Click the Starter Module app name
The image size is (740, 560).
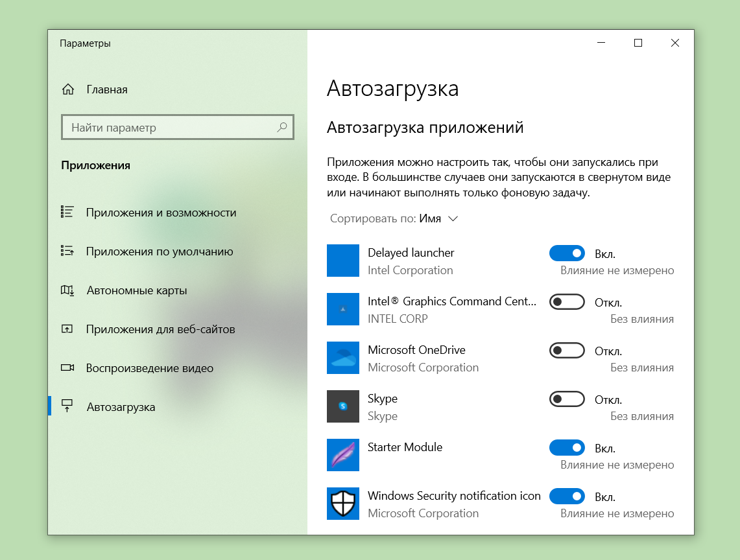[405, 447]
